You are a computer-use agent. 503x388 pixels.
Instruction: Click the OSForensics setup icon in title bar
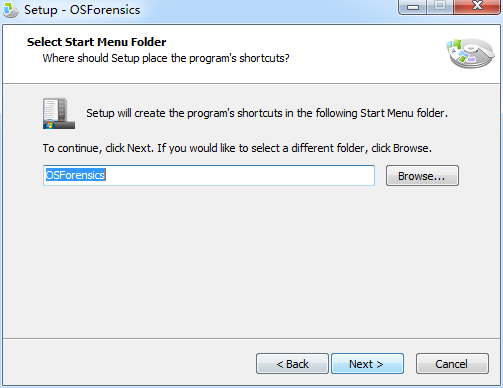click(10, 10)
